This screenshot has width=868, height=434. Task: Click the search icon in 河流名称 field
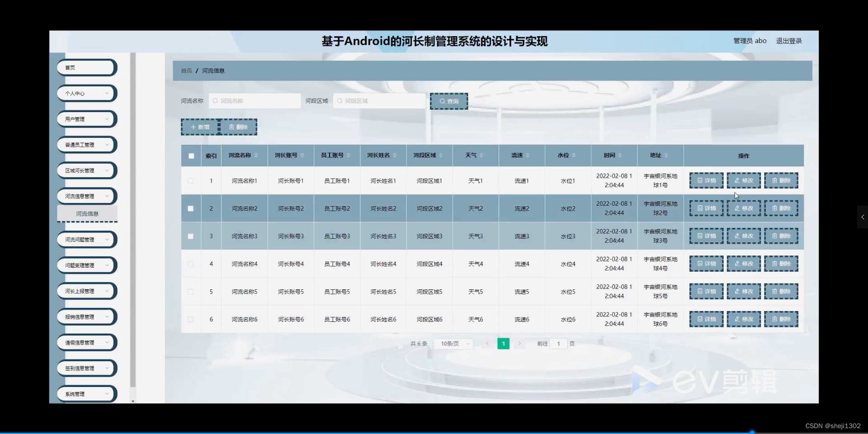point(215,101)
